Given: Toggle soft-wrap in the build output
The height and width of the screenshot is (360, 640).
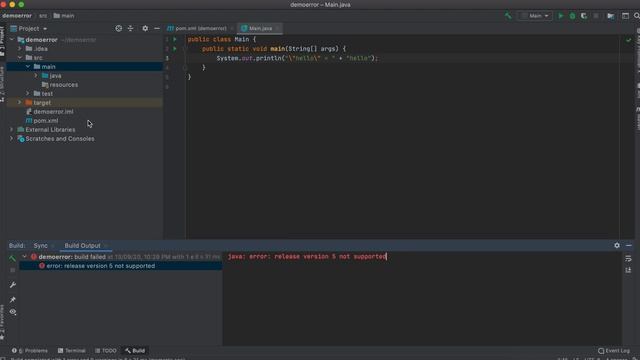Looking at the screenshot, I should pos(628,258).
